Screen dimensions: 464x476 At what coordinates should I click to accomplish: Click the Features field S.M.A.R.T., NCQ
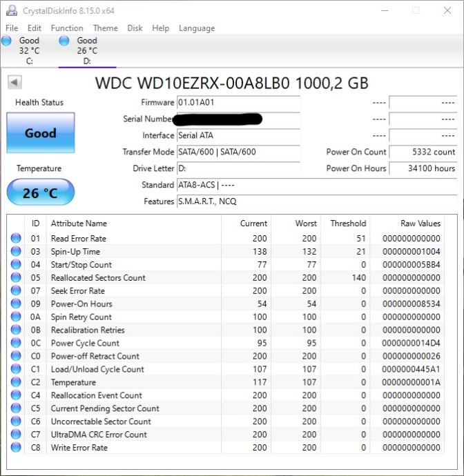317,201
